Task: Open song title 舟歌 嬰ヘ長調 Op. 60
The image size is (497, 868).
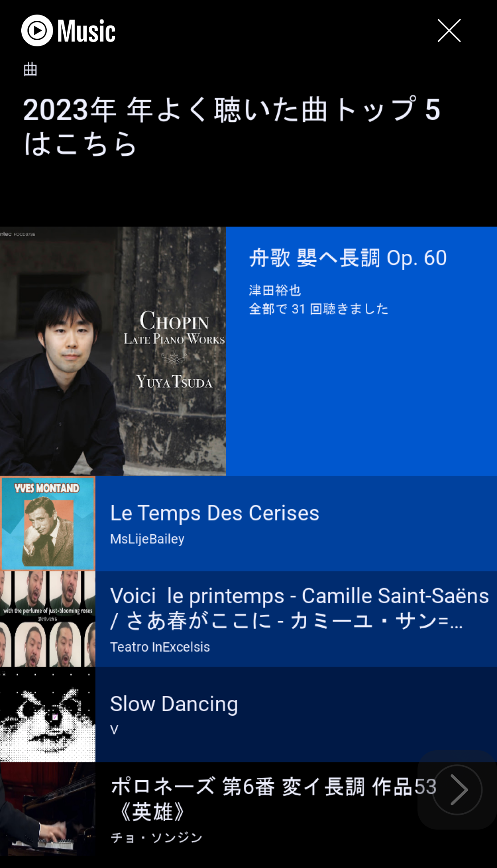Action: click(348, 258)
